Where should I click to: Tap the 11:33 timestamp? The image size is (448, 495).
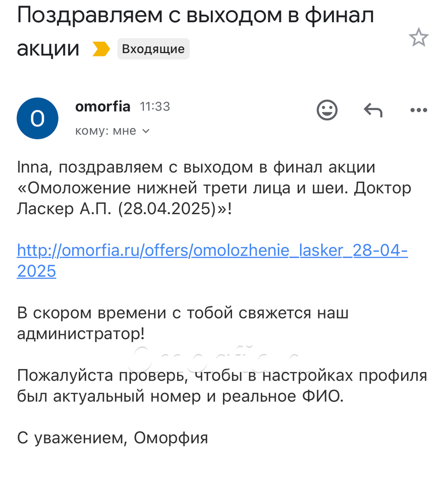tap(155, 107)
